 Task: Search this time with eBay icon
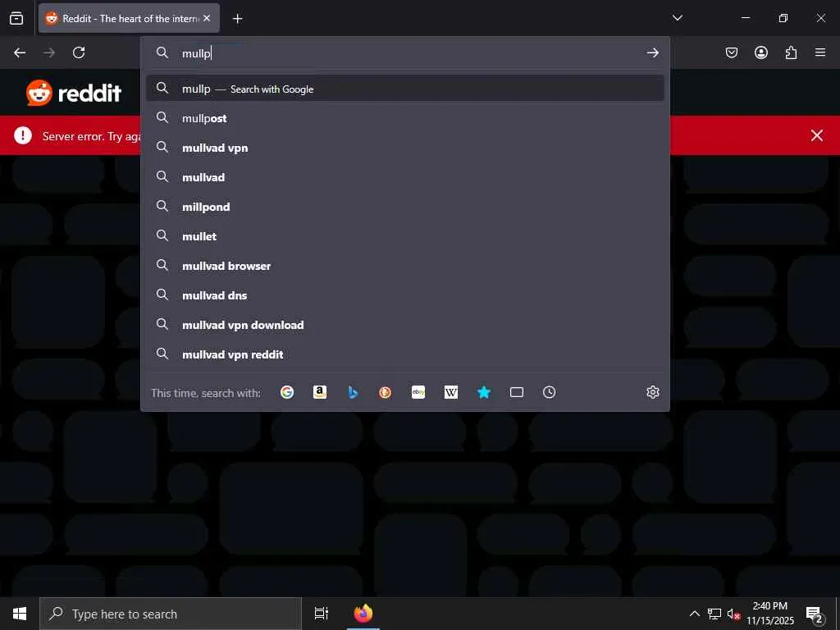pos(418,392)
